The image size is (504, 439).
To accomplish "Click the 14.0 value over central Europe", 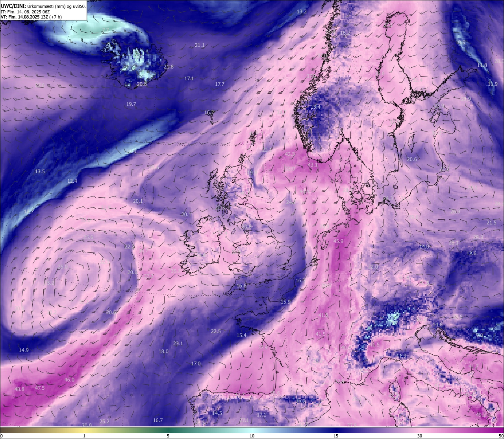I will (x=424, y=247).
